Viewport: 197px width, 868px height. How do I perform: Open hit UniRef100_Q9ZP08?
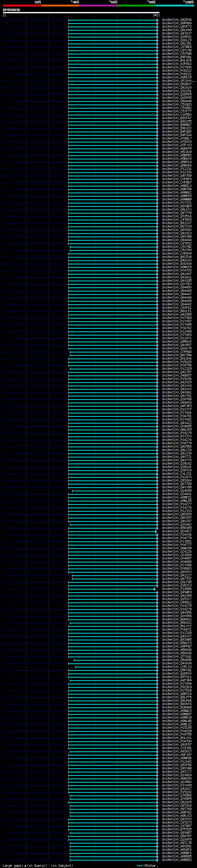pyautogui.click(x=176, y=20)
